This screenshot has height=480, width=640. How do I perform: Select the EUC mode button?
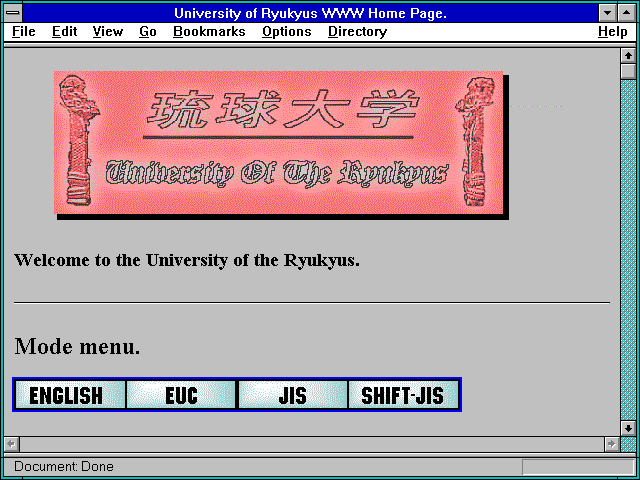point(181,395)
